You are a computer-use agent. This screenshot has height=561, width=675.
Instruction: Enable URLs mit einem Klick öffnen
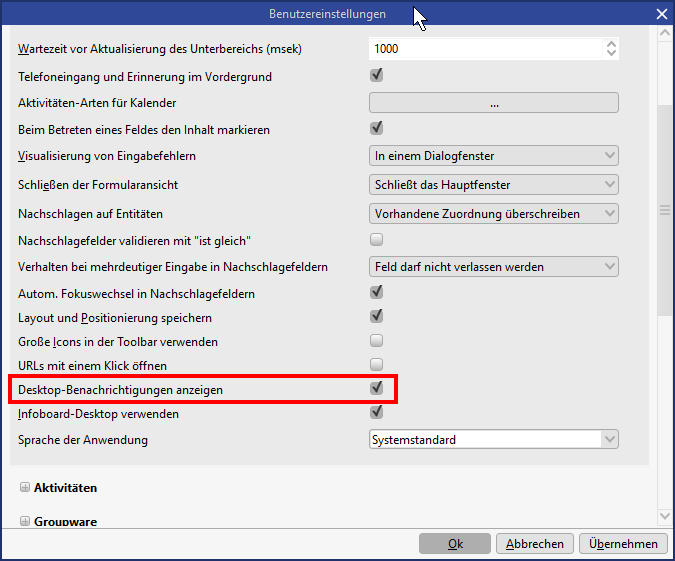coord(377,364)
